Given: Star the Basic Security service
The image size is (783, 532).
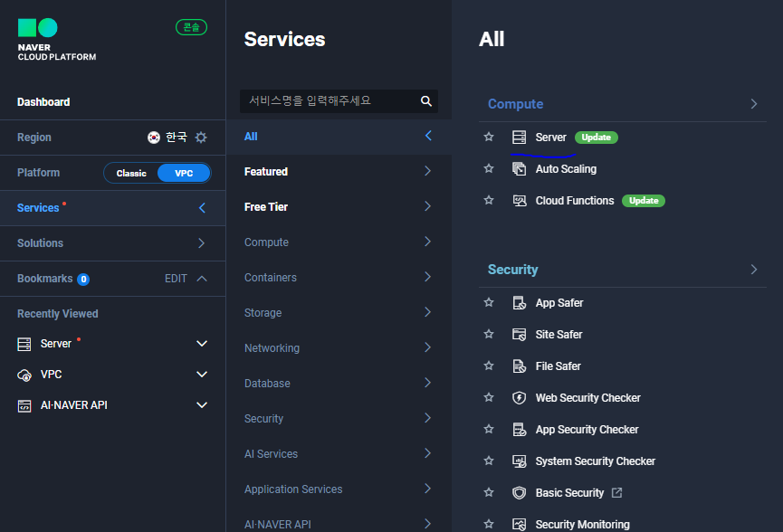Looking at the screenshot, I should (x=489, y=492).
